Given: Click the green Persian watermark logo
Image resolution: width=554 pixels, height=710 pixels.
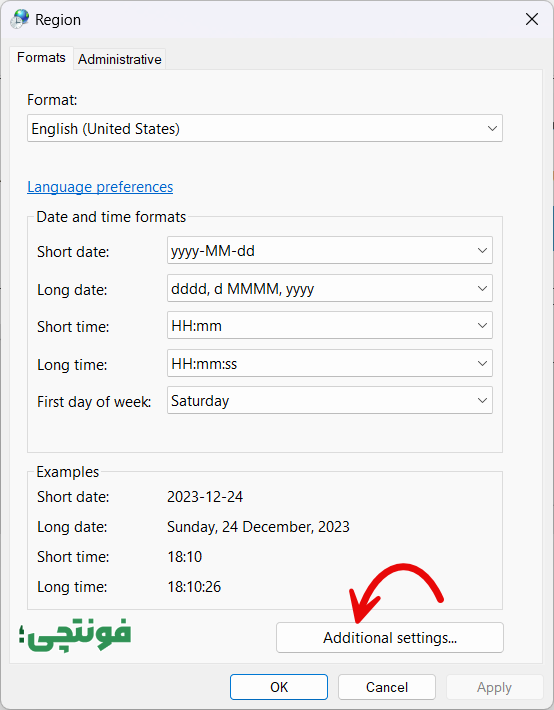Looking at the screenshot, I should point(75,635).
